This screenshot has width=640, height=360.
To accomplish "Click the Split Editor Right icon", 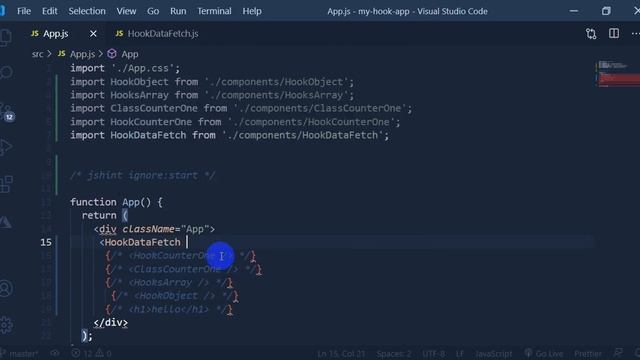I will (x=613, y=33).
